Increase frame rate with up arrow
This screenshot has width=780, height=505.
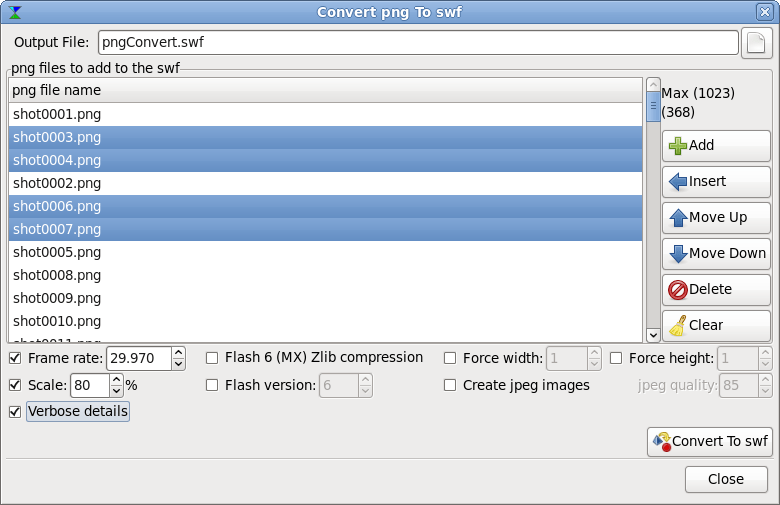point(178,353)
